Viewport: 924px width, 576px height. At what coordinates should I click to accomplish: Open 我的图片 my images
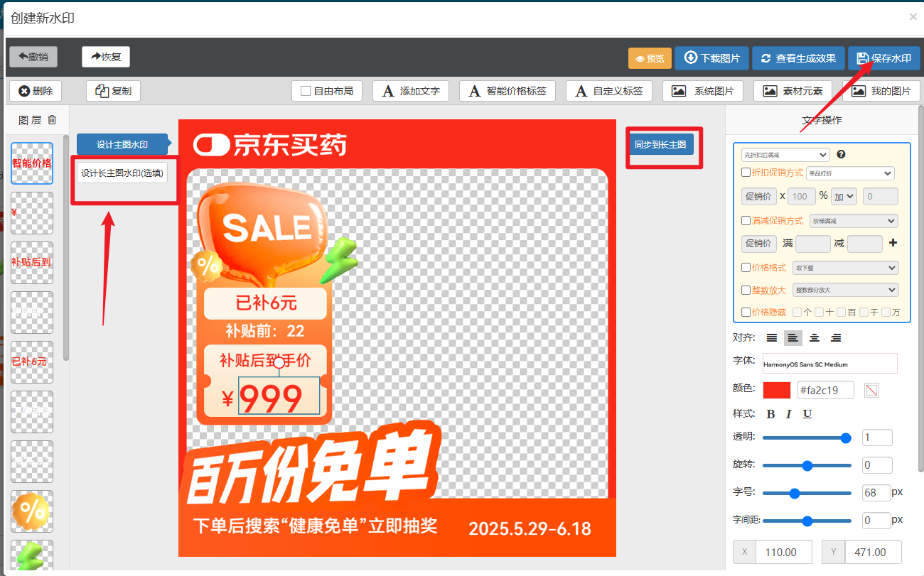pos(881,91)
